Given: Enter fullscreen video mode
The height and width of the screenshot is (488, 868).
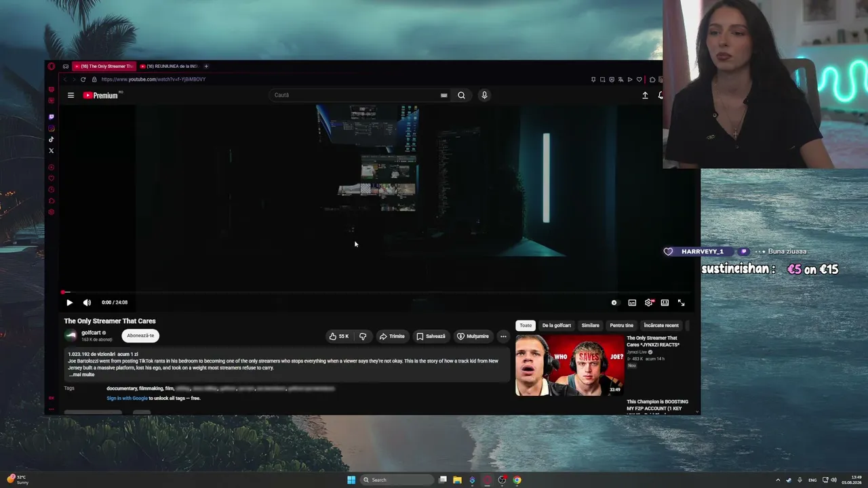Looking at the screenshot, I should (x=681, y=303).
